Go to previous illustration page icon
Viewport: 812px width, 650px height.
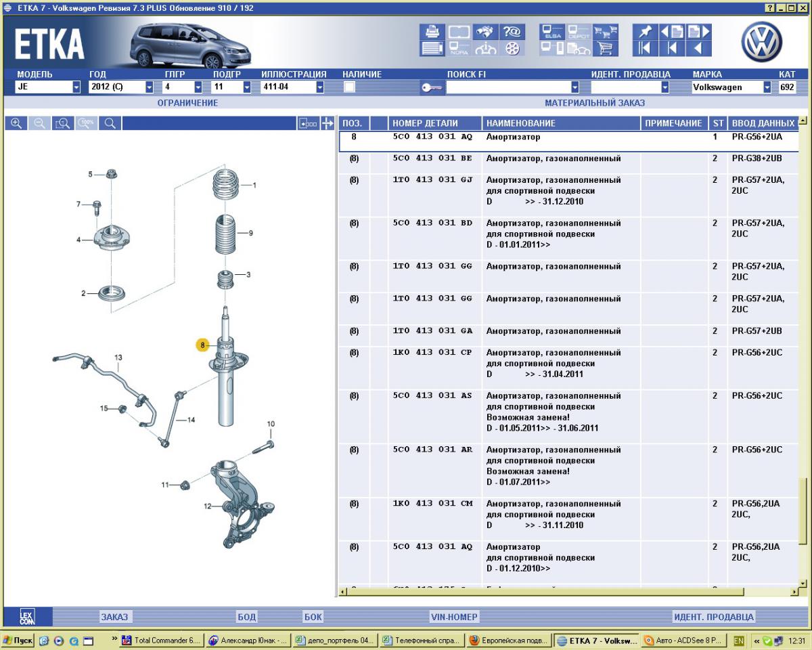click(x=671, y=32)
